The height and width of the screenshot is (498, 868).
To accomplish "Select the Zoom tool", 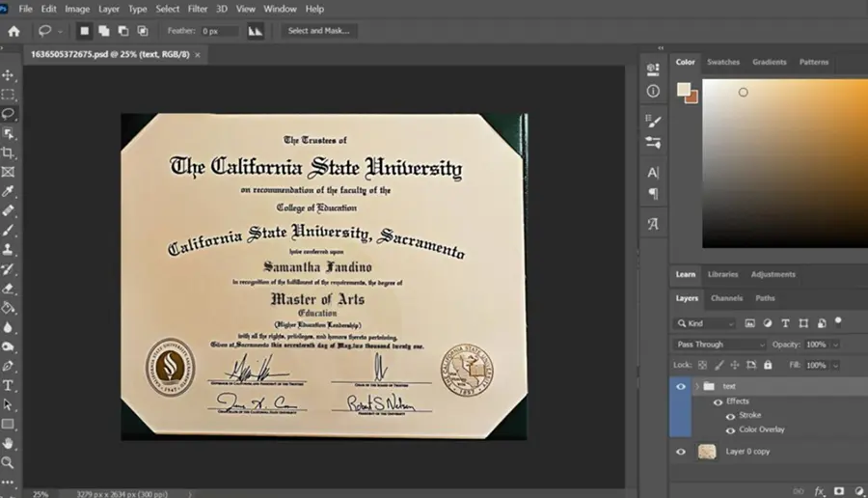I will pyautogui.click(x=8, y=462).
